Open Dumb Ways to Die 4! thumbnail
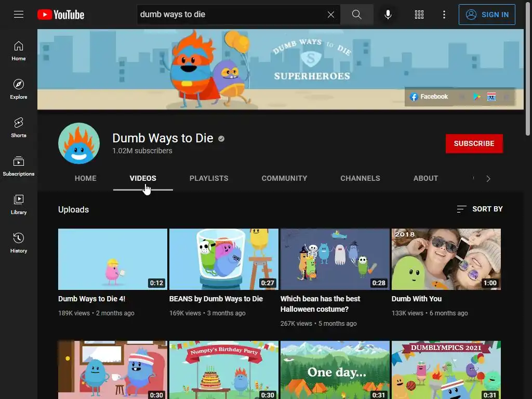 coord(113,259)
